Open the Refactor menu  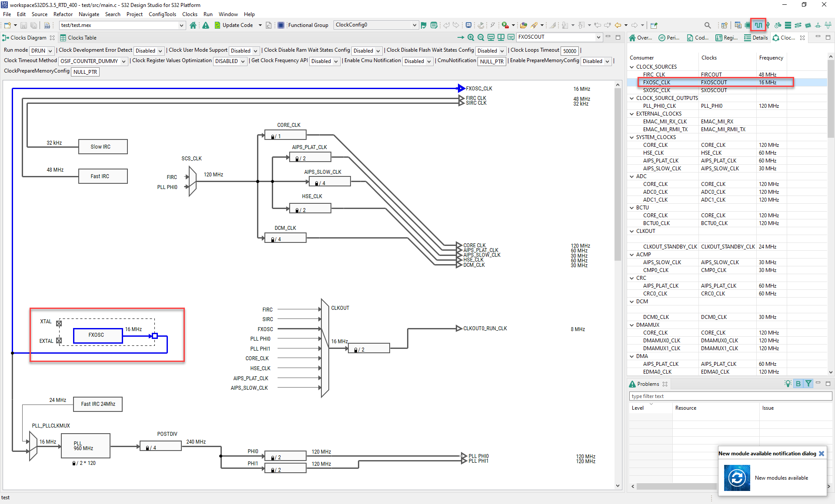(63, 14)
